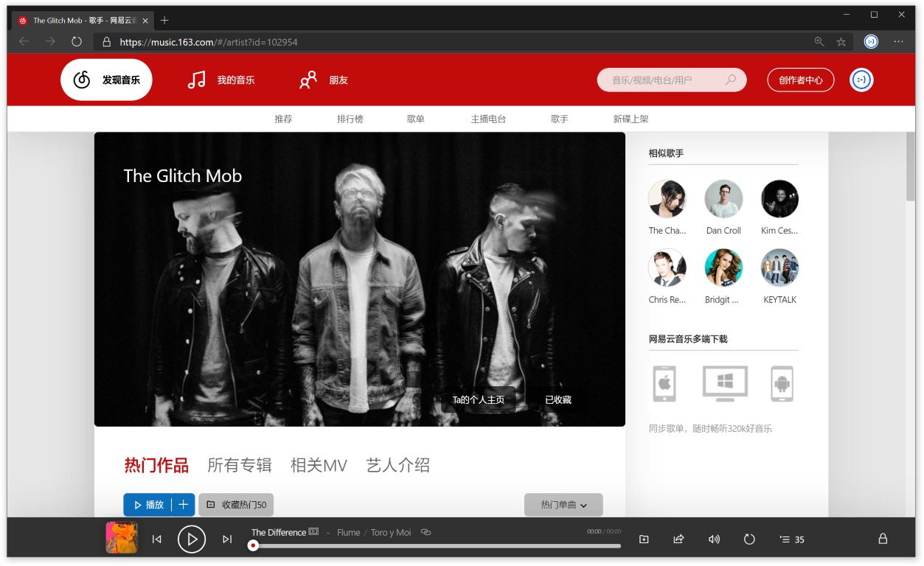Viewport: 924px width, 566px height.
Task: Open similar artist Dan Croll avatar
Action: click(x=723, y=199)
